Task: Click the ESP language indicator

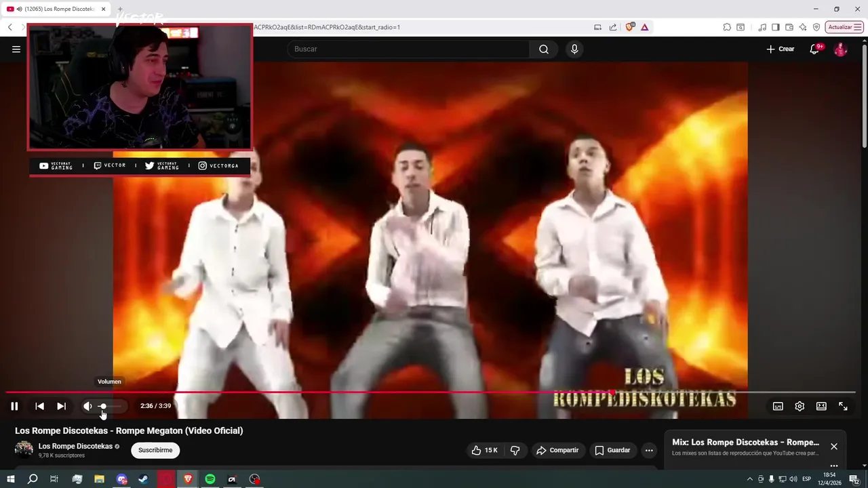Action: click(807, 479)
